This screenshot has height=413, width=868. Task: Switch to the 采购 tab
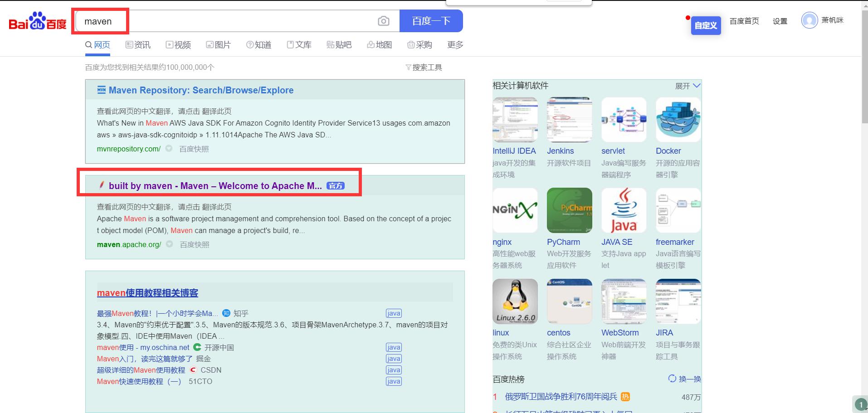point(419,44)
